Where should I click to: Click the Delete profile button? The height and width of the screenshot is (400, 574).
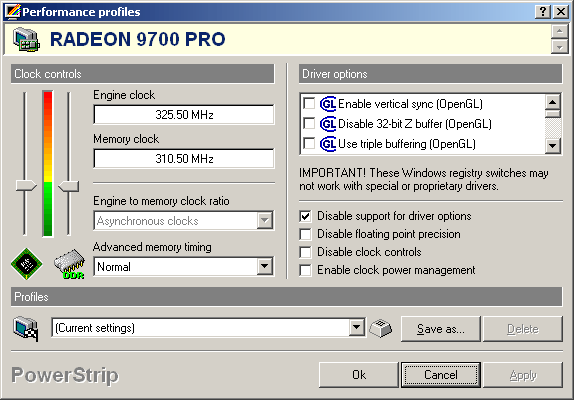[x=523, y=329]
